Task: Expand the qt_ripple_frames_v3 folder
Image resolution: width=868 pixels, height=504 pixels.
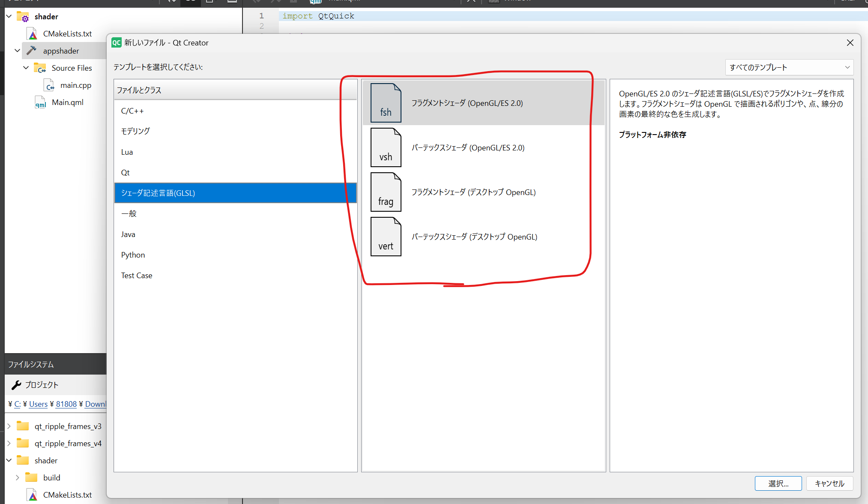Action: pos(9,426)
